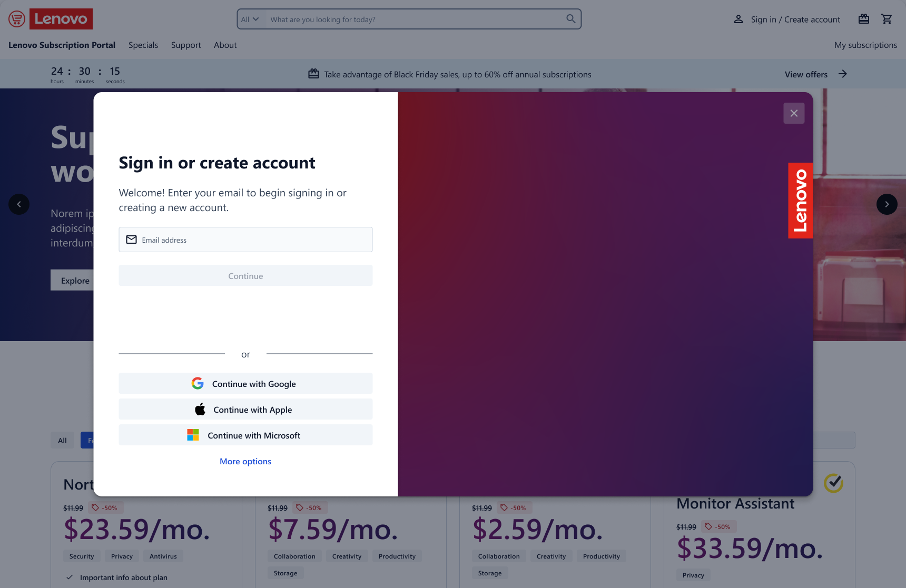The height and width of the screenshot is (588, 906).
Task: Click the Security tag
Action: pos(82,556)
